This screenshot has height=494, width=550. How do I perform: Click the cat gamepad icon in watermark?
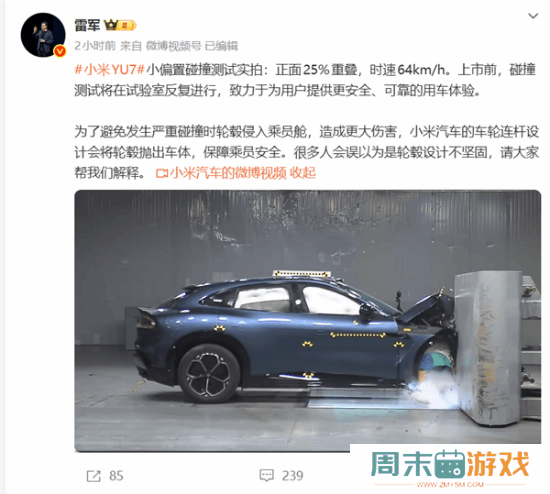[x=450, y=464]
